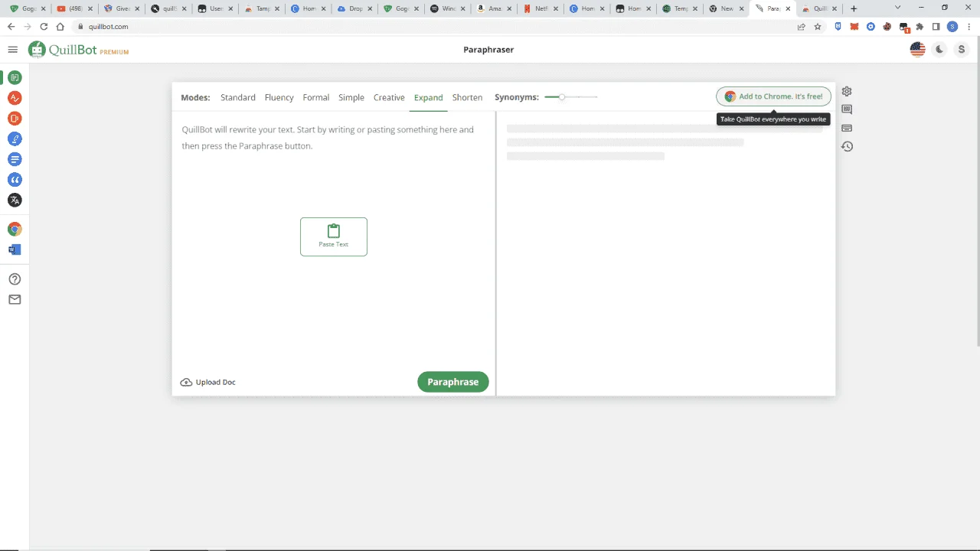The height and width of the screenshot is (551, 980).
Task: Click the Contact us envelope icon
Action: [15, 300]
